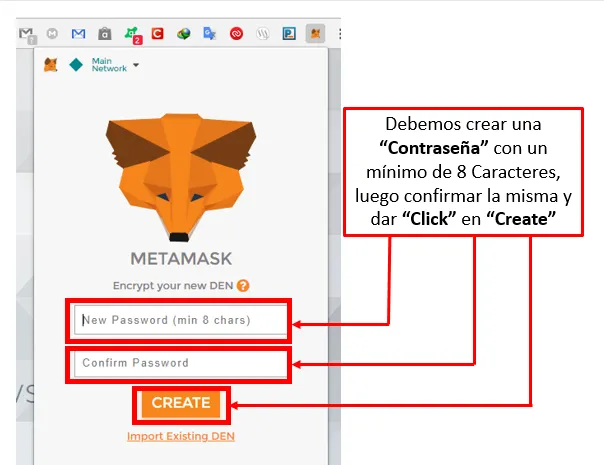
Task: Open the Import Existing DEN link
Action: click(x=181, y=436)
